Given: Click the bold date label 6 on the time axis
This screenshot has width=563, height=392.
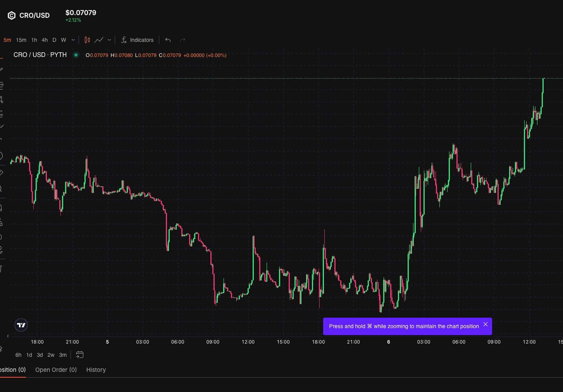Looking at the screenshot, I should click(389, 342).
